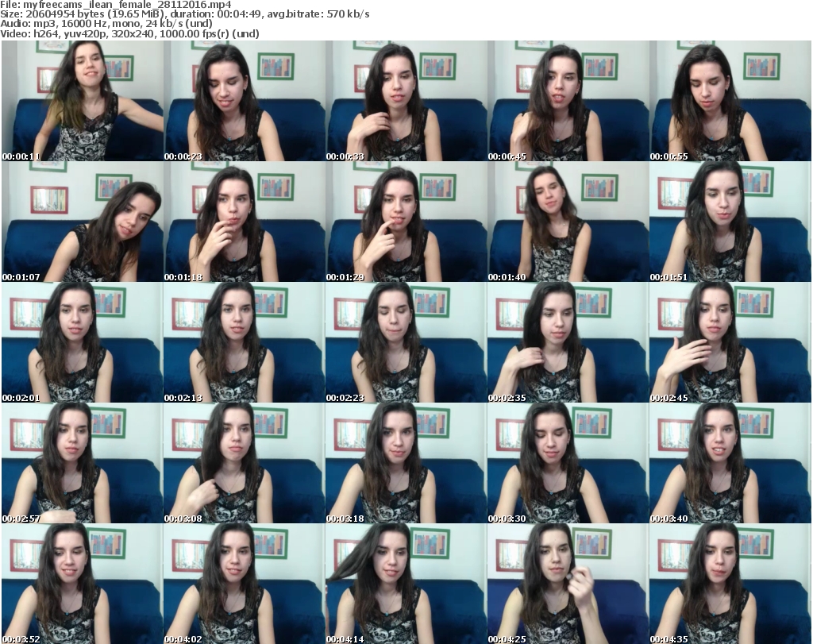Open the thumbnail at 00:00:33
This screenshot has width=813, height=644.
[406, 101]
